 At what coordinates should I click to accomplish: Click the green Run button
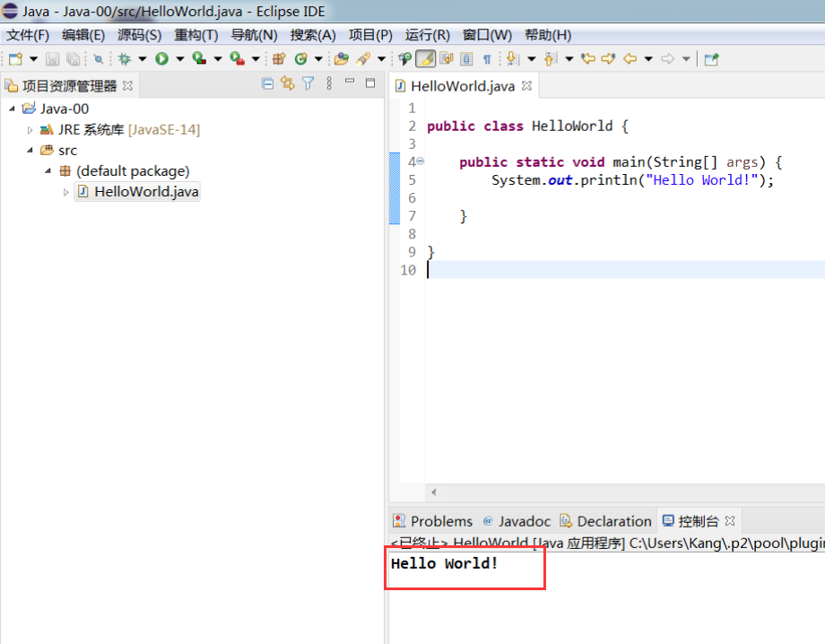[x=162, y=59]
